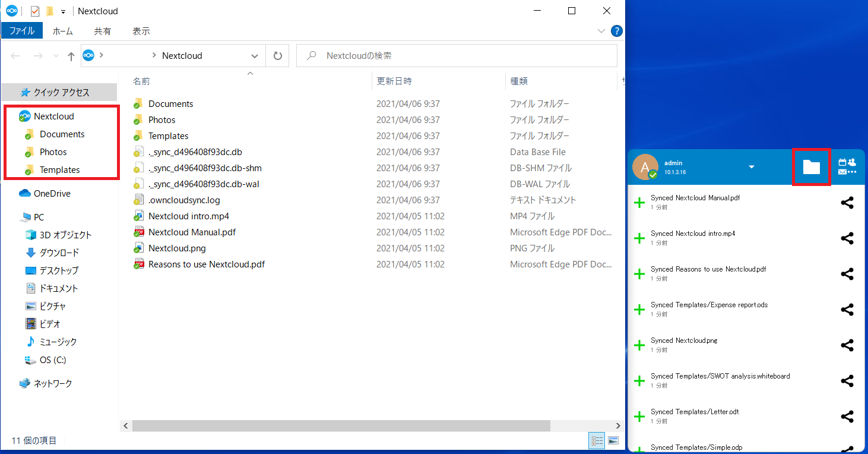This screenshot has width=868, height=454.
Task: Click the Back navigation arrow
Action: tap(15, 56)
